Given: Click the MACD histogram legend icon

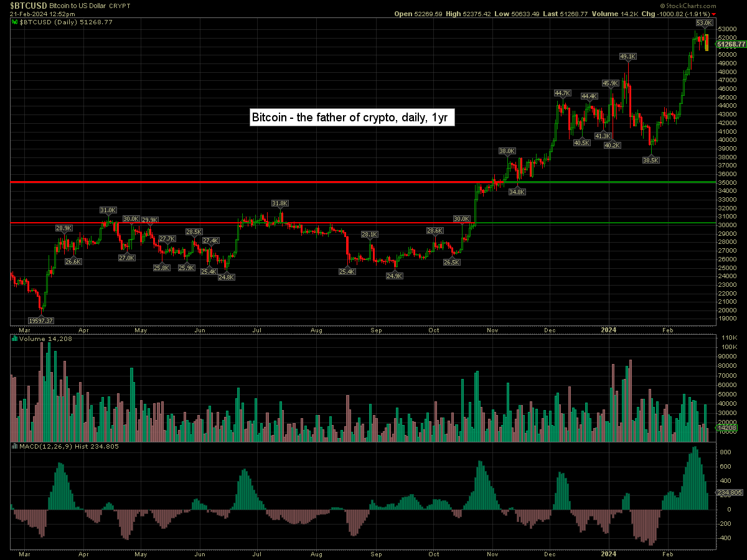Looking at the screenshot, I should click(16, 446).
